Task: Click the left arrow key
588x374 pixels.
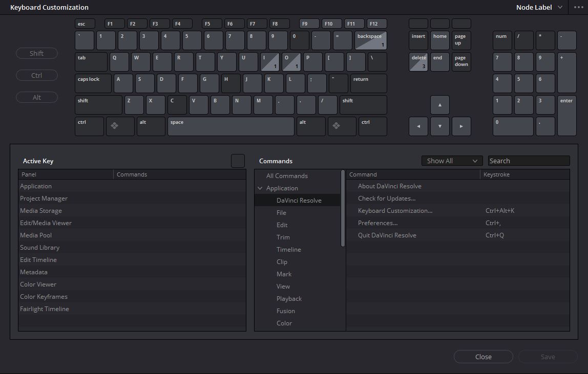Action: click(x=418, y=126)
